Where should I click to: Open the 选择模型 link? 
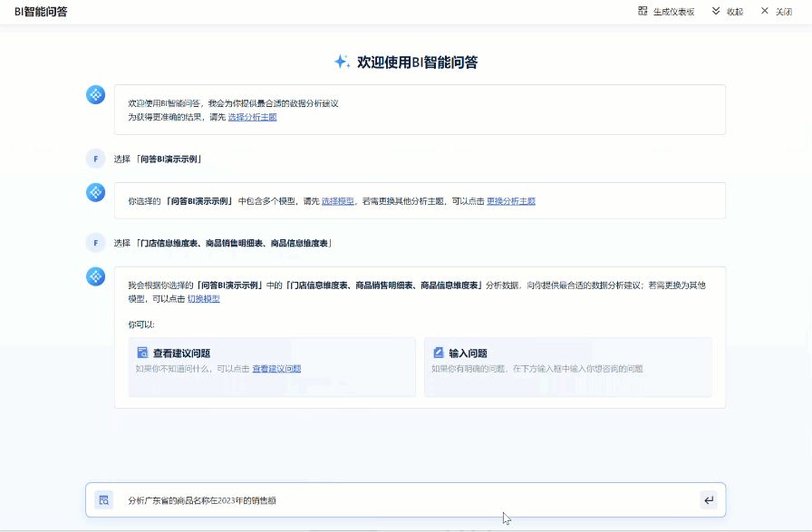point(338,201)
